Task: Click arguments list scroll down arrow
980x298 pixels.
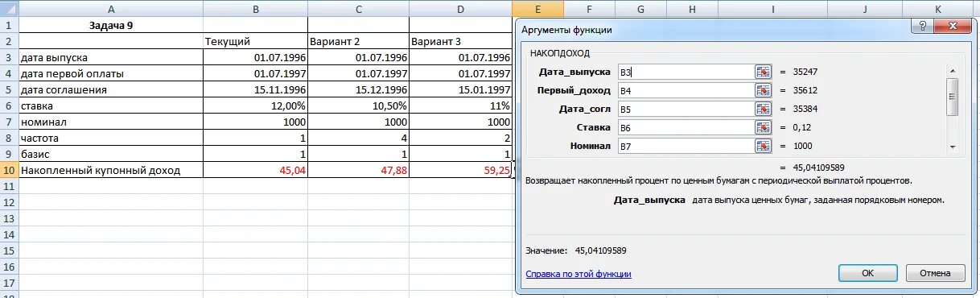Action: coord(952,147)
